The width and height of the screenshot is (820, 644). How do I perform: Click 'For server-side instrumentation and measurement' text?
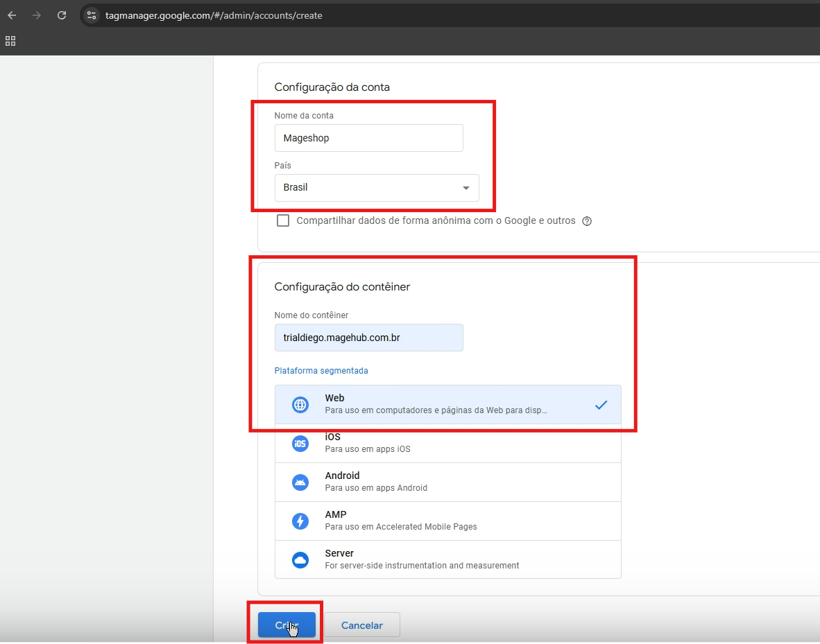pos(422,566)
